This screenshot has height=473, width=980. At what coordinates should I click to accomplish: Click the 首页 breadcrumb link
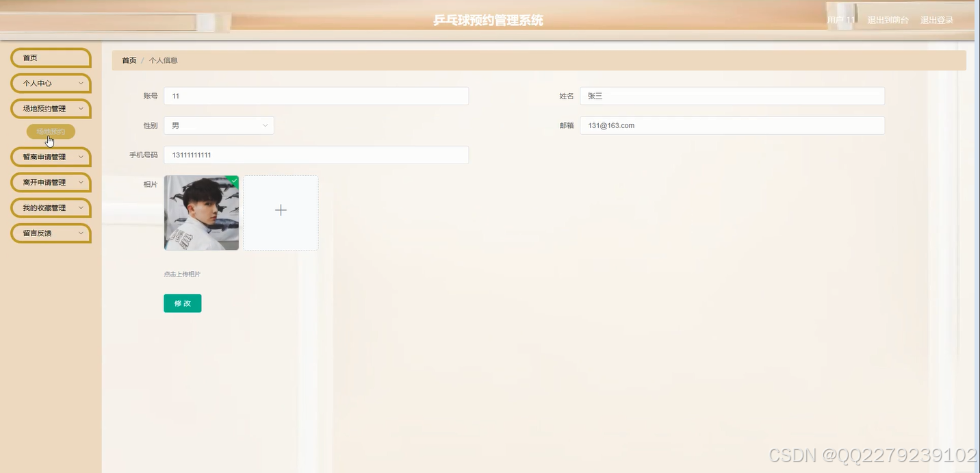click(x=129, y=60)
